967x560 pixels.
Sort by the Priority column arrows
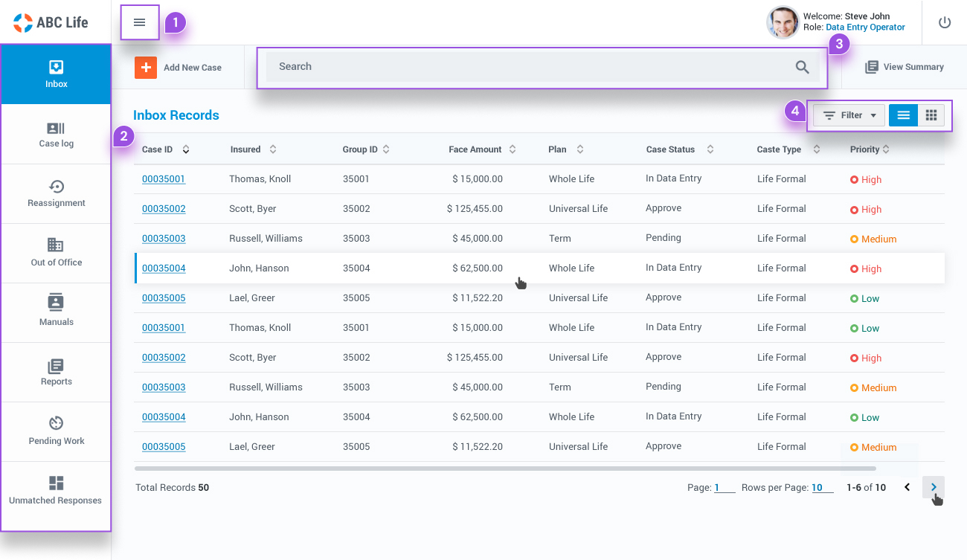886,149
